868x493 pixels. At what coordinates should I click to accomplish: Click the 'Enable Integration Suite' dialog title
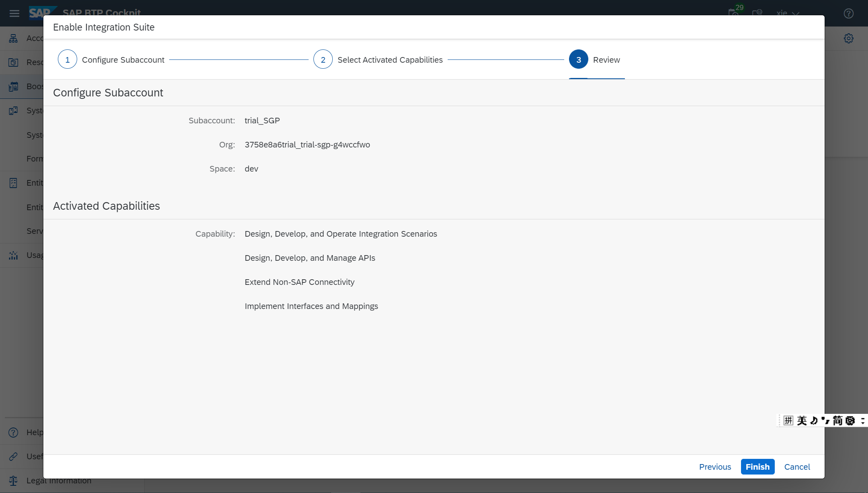point(104,27)
